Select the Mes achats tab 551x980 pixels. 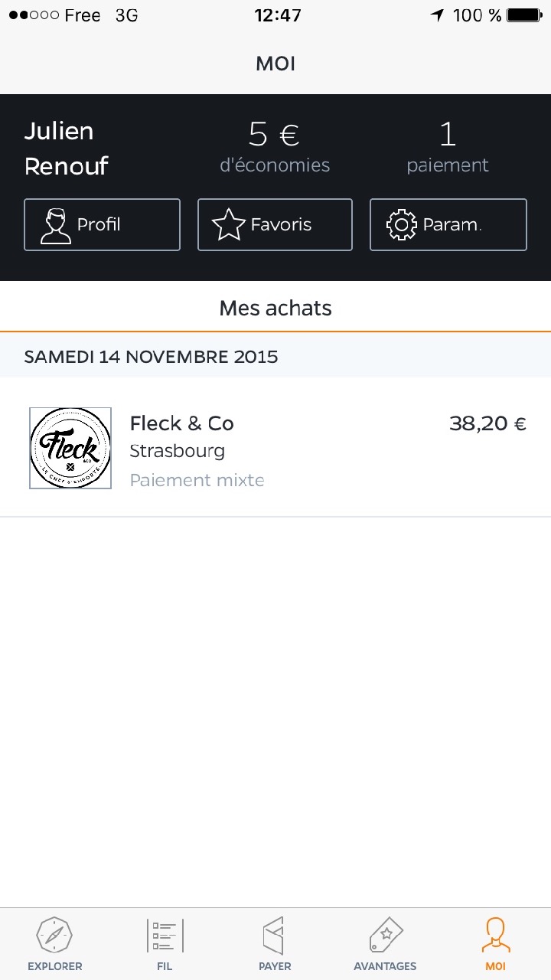[x=275, y=308]
